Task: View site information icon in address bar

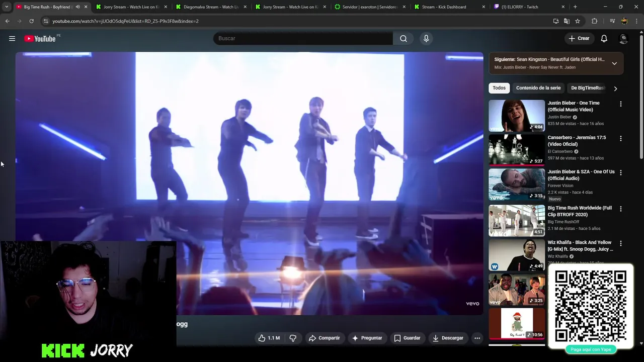Action: coord(46,21)
